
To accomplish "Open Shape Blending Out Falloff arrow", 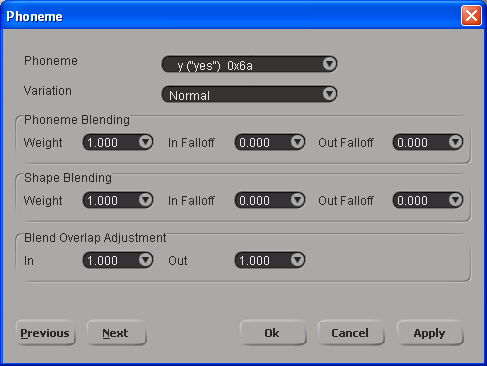I will coord(455,200).
